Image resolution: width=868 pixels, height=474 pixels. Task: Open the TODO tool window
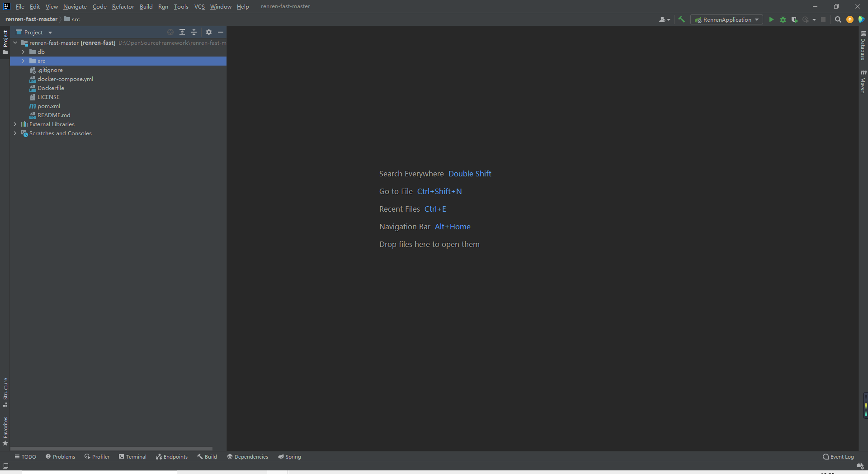pos(25,456)
